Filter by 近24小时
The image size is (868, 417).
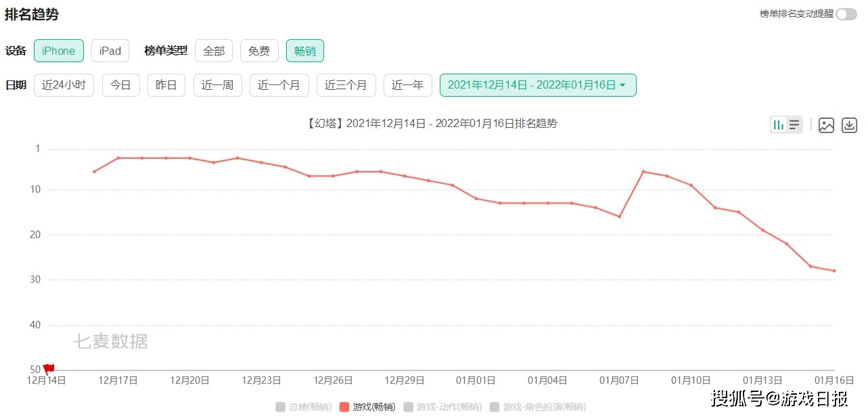[x=64, y=85]
